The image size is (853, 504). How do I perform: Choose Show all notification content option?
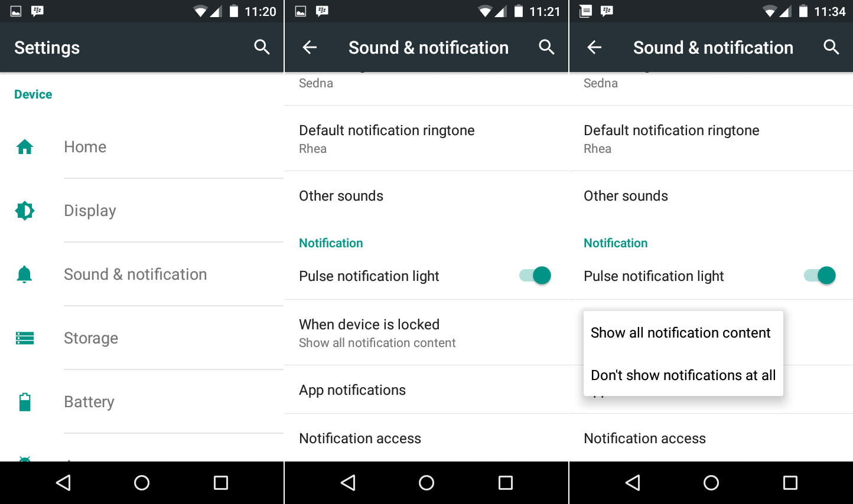pyautogui.click(x=683, y=333)
